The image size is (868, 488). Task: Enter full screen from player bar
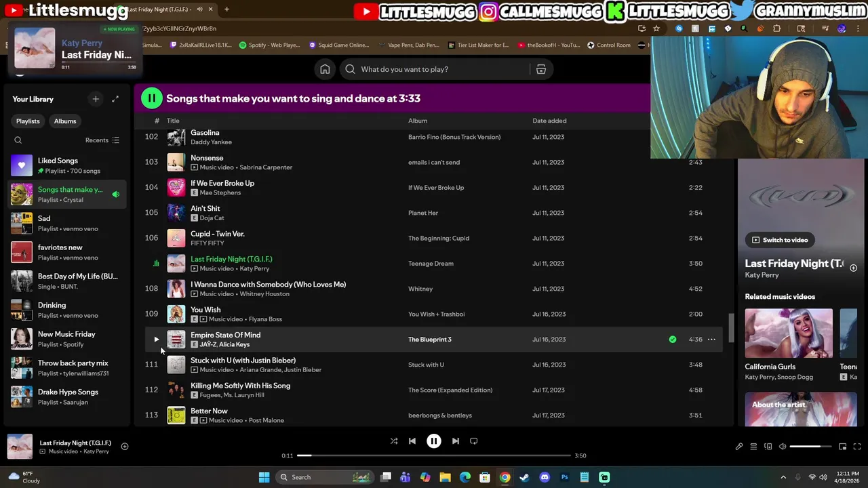[857, 447]
